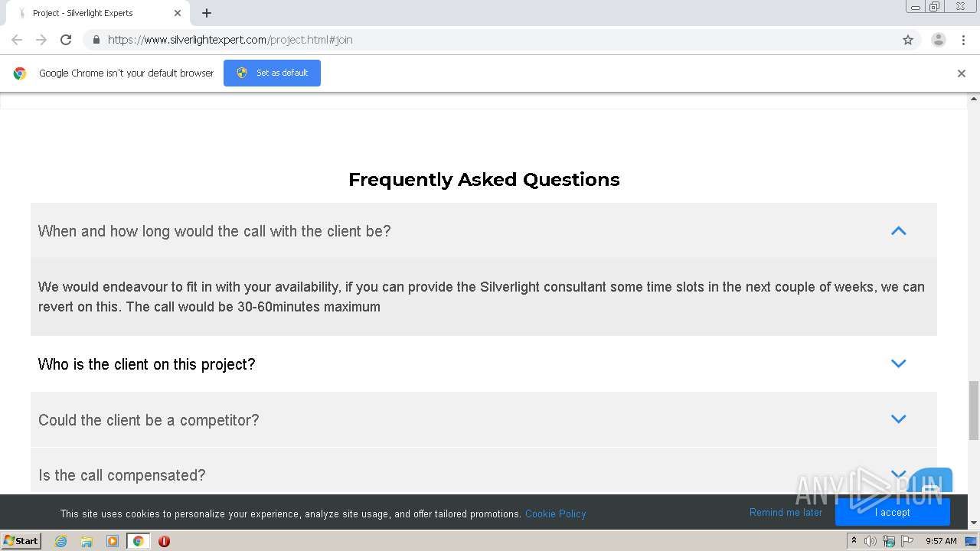This screenshot has height=551, width=980.
Task: Expand 'Could the client be a competitor?'
Action: pyautogui.click(x=898, y=419)
